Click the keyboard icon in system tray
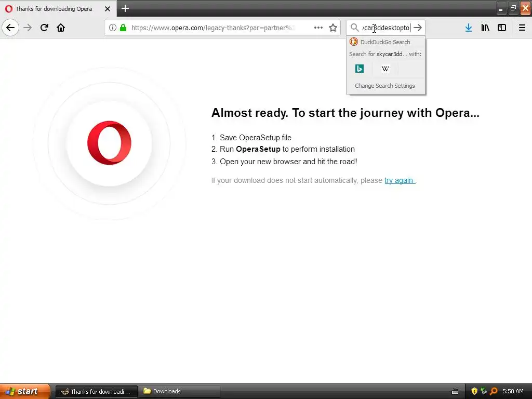This screenshot has width=532, height=399. pos(455,392)
